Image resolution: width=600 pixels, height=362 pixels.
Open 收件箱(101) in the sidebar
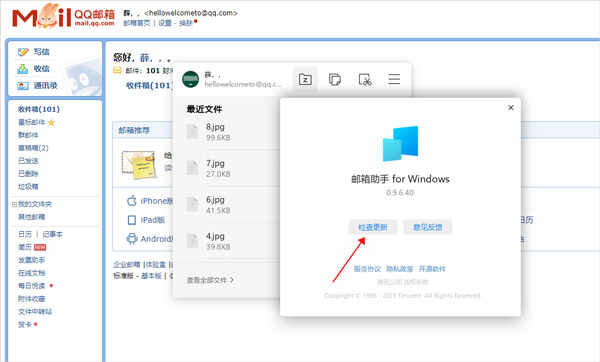[39, 109]
